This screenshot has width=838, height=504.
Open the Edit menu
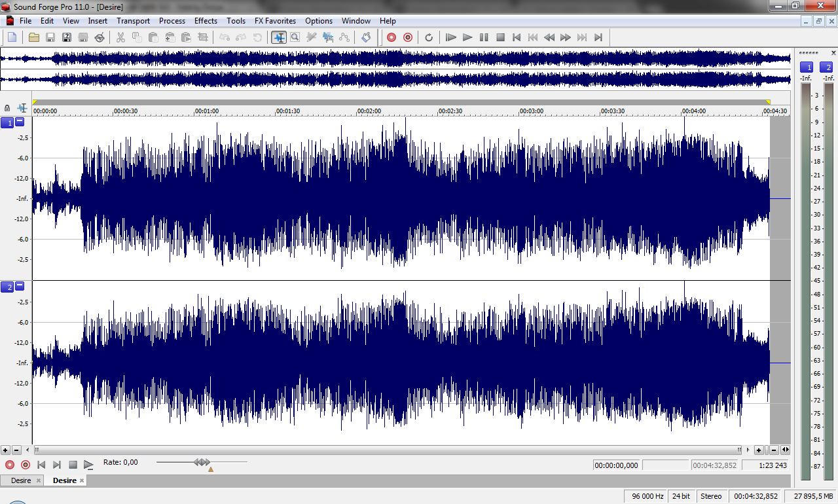(47, 21)
